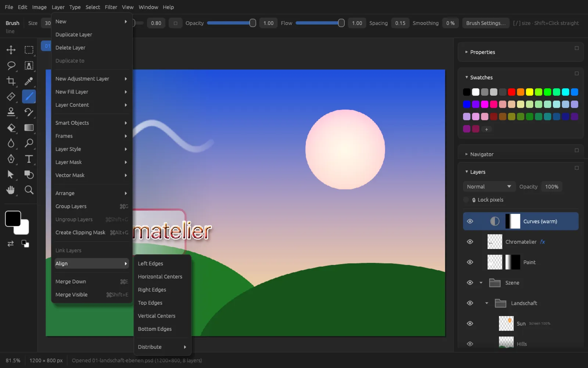Hide the Chromatelier layer
Viewport: 588px width, 368px height.
[470, 242]
